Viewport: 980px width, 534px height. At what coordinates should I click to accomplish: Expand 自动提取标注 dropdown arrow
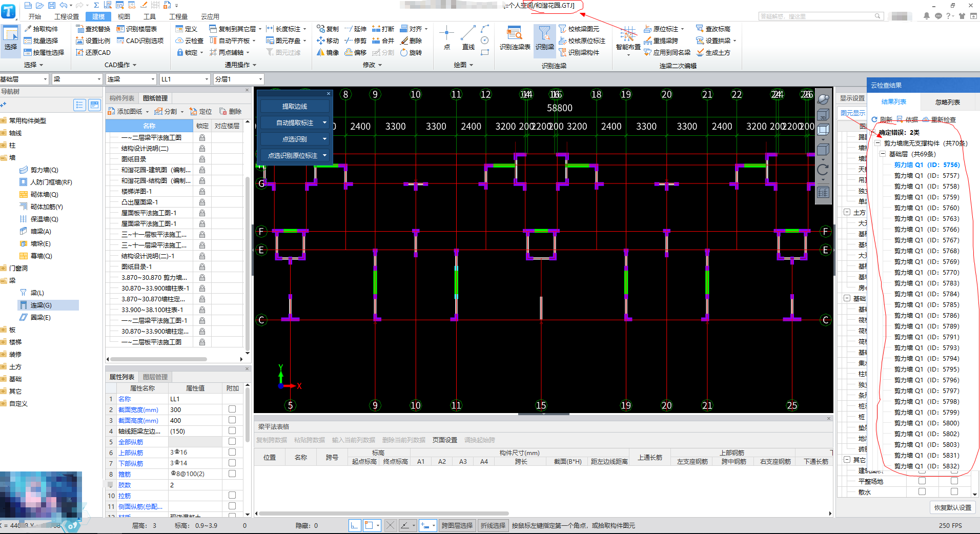324,122
